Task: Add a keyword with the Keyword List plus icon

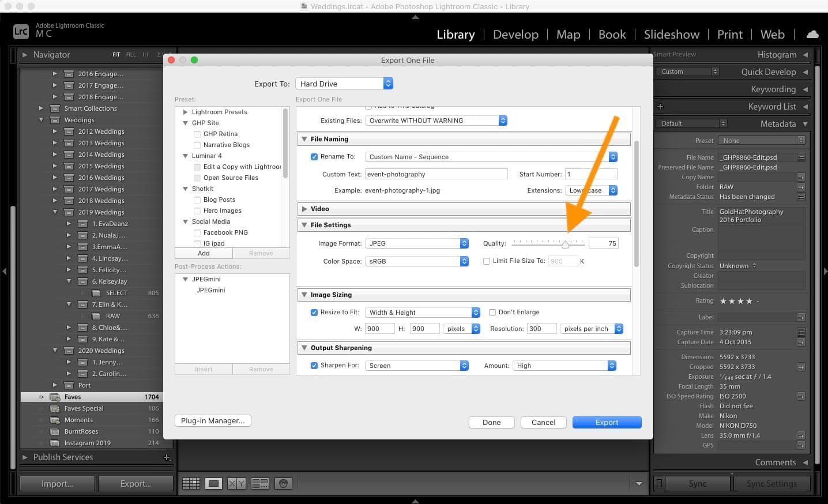Action: click(660, 107)
